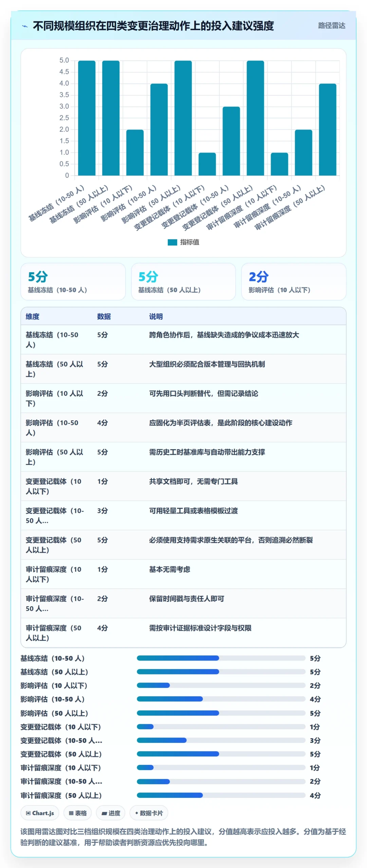
Task: Select the bar for 基线冻结（10-50 人）in chart
Action: click(x=87, y=118)
